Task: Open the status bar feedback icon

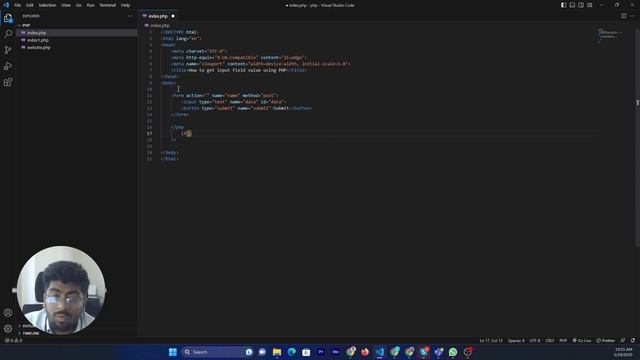Action: (623, 340)
